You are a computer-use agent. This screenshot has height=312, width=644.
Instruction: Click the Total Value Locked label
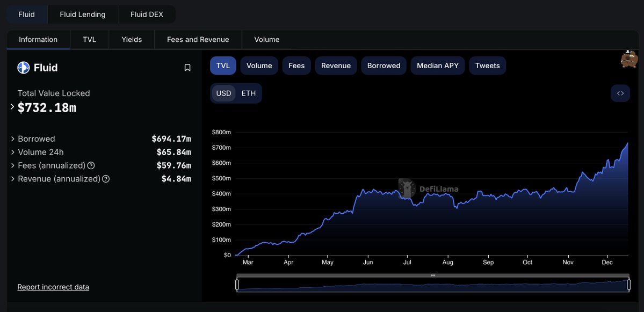(x=53, y=93)
